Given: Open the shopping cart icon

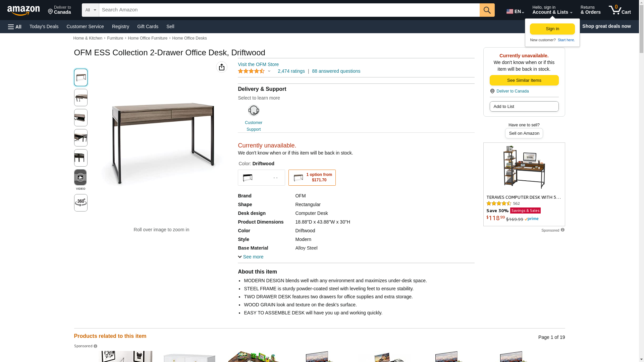Looking at the screenshot, I should pyautogui.click(x=620, y=10).
